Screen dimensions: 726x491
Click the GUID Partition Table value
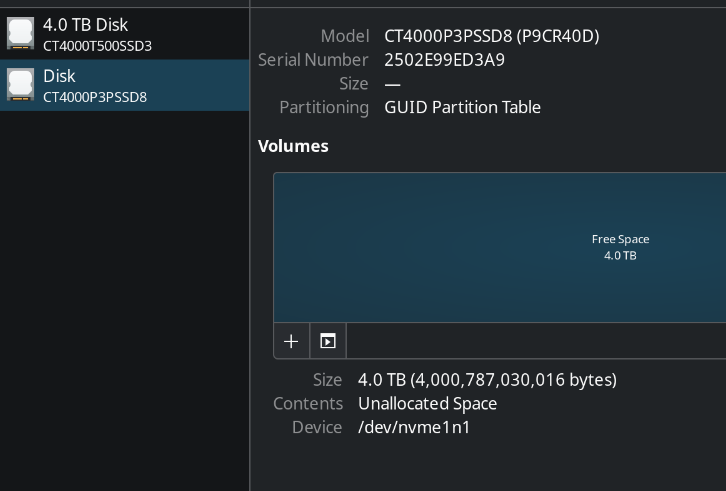tap(462, 108)
